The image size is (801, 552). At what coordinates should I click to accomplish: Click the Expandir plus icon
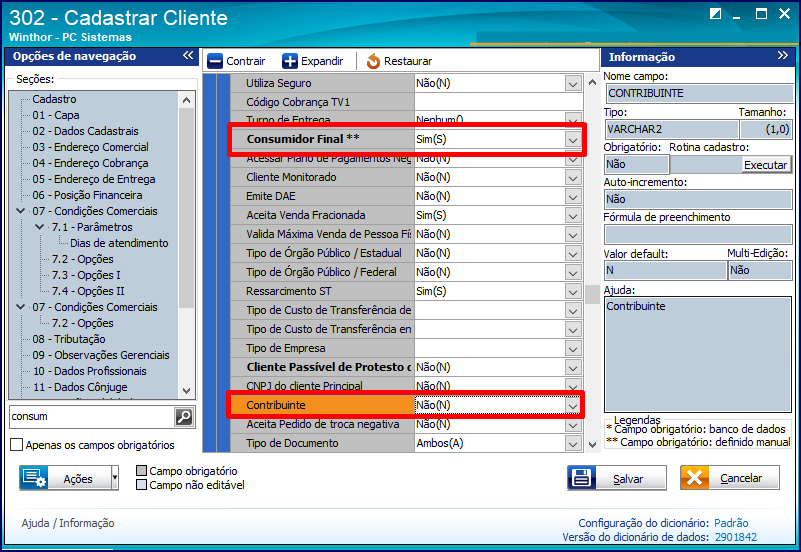coord(290,61)
